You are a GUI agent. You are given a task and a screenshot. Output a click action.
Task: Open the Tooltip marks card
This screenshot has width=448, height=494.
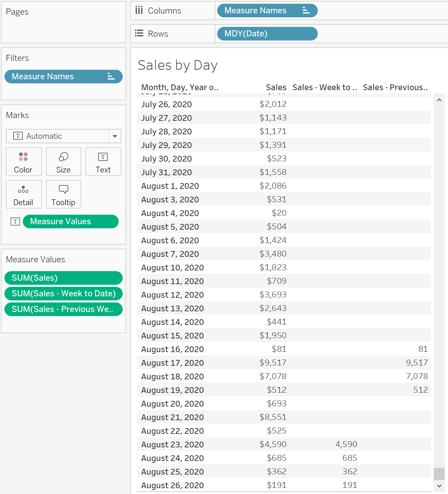[64, 194]
